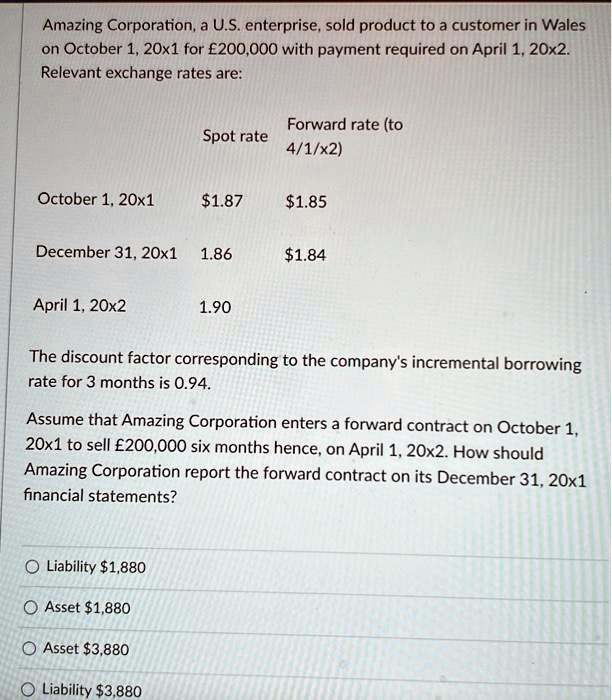
Task: Click the Asset $3,880 answer text
Action: pyautogui.click(x=86, y=649)
